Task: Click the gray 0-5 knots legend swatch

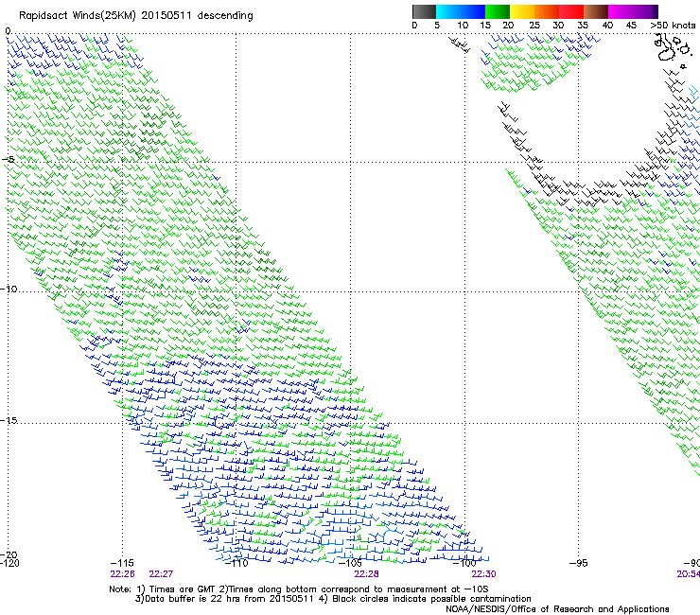Action: (x=424, y=11)
